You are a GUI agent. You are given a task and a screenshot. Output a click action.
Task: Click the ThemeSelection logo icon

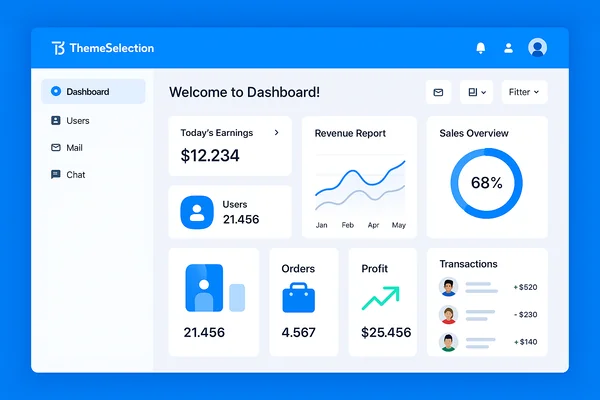tap(57, 48)
